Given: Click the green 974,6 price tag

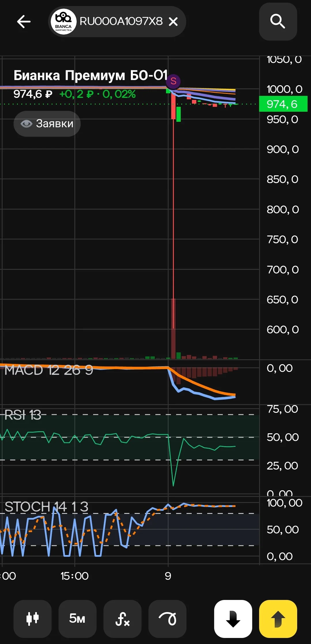Looking at the screenshot, I should pos(283,104).
